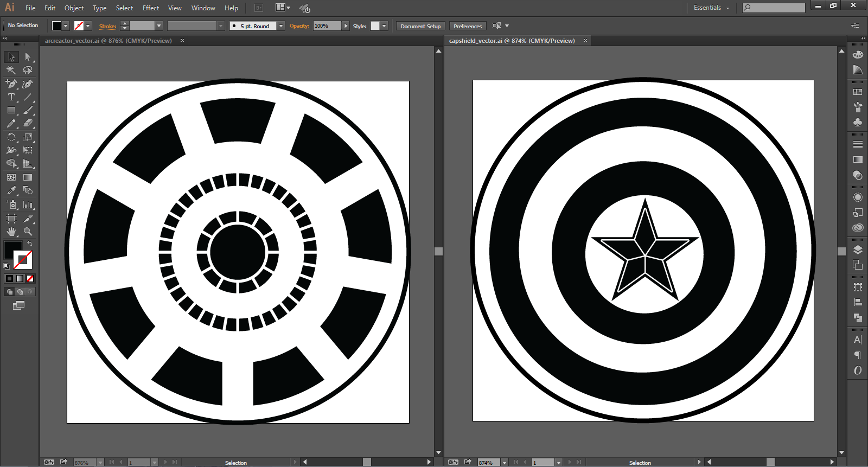The width and height of the screenshot is (868, 467).
Task: Open Preferences from the control bar
Action: (x=467, y=26)
